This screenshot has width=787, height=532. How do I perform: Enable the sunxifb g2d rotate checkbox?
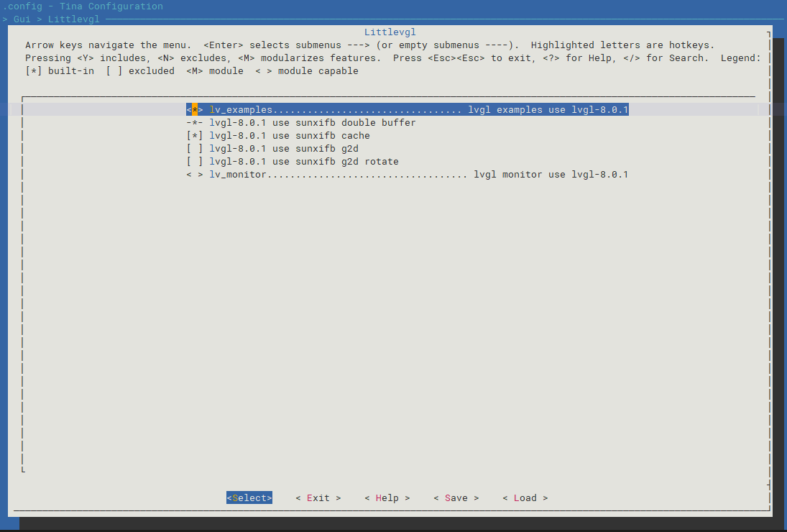coord(195,162)
